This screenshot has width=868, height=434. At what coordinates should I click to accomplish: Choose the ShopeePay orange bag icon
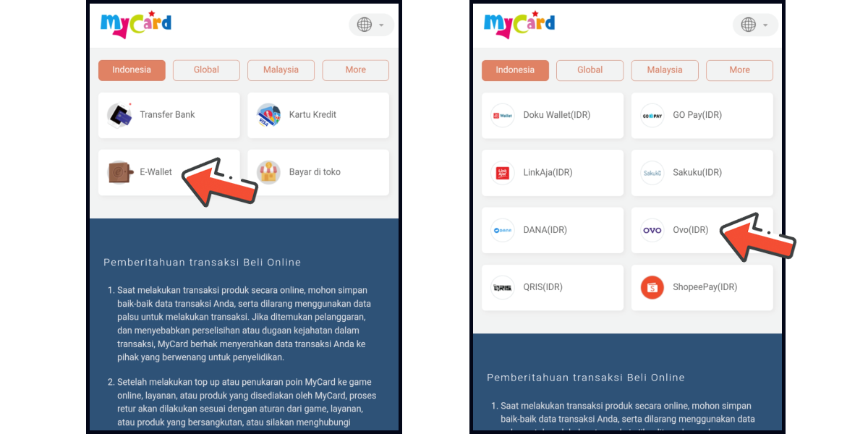click(x=652, y=287)
